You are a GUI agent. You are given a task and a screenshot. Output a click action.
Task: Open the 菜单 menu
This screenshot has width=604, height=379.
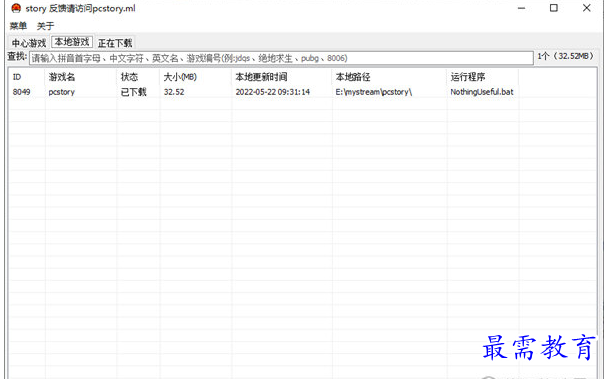coord(18,26)
